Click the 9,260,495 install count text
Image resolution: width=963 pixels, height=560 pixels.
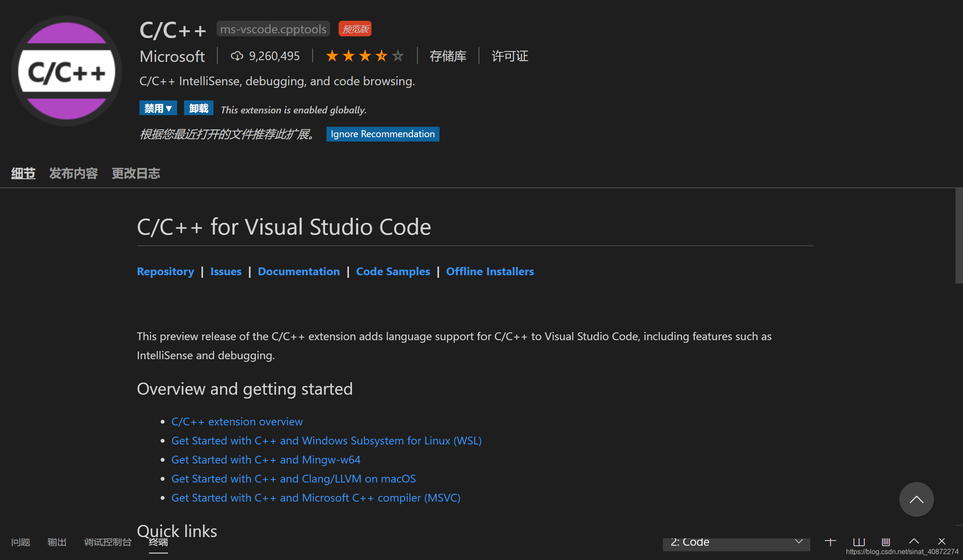tap(275, 56)
